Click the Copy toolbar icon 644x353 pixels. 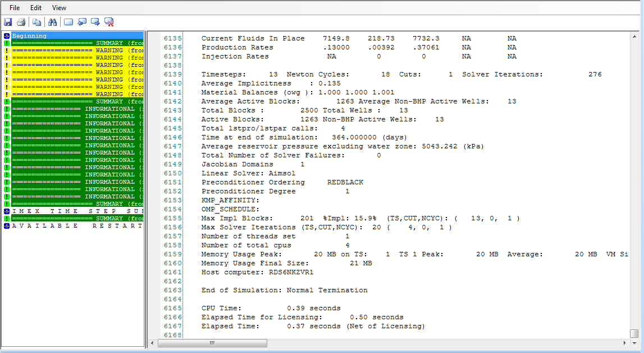[x=36, y=22]
